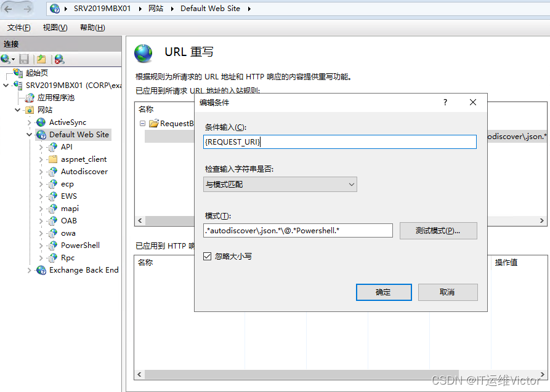Screen dimensions: 550x392
Task: Cancel the dialog with 取消
Action: 448,292
